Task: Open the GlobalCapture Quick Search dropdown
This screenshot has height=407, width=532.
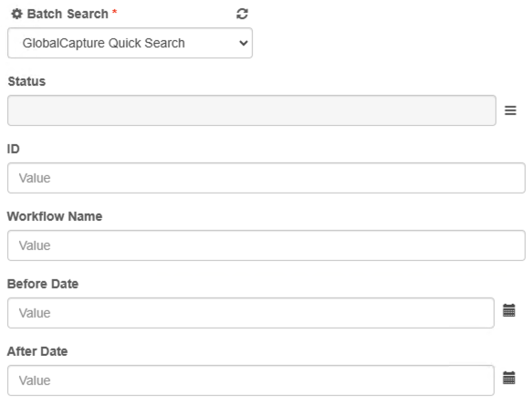Action: coord(130,43)
